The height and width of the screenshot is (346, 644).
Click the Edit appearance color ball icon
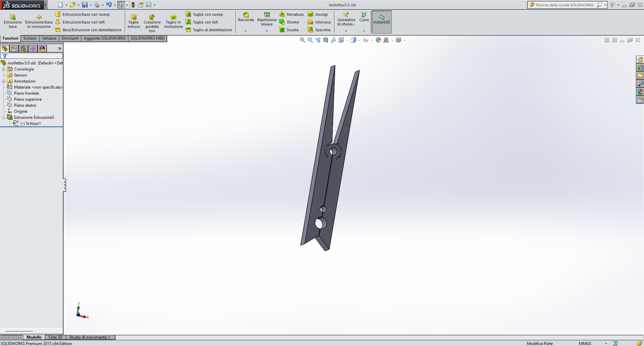(378, 40)
